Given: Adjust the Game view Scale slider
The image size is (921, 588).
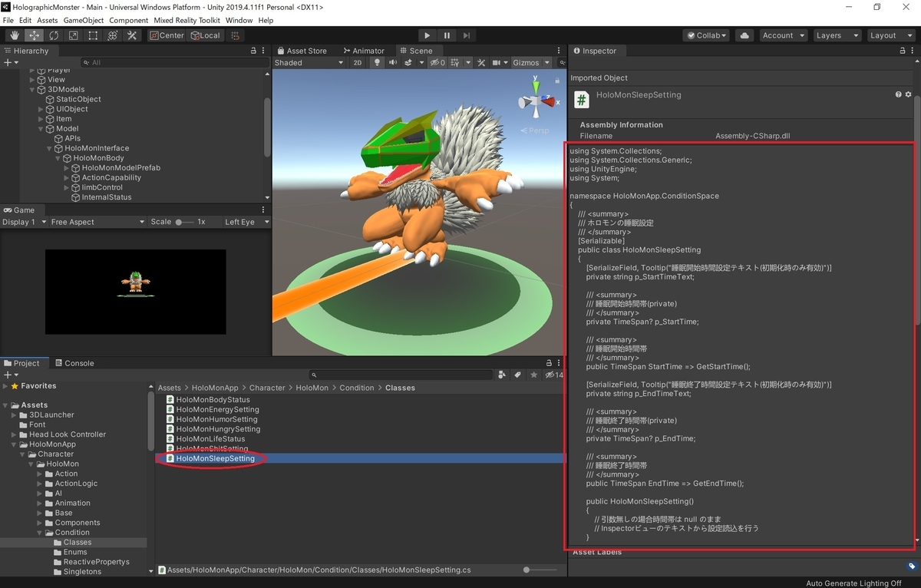Looking at the screenshot, I should click(184, 222).
